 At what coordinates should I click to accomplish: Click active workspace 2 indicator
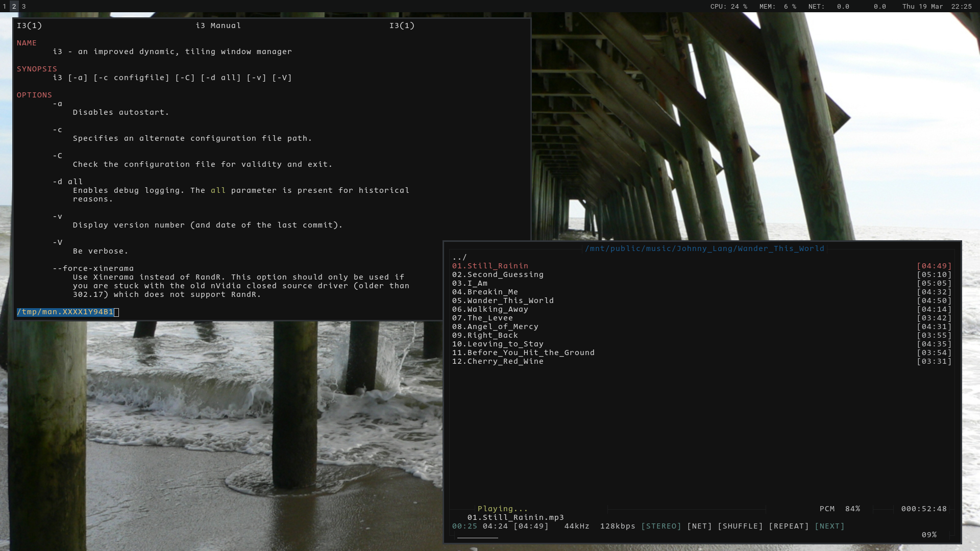(x=14, y=7)
